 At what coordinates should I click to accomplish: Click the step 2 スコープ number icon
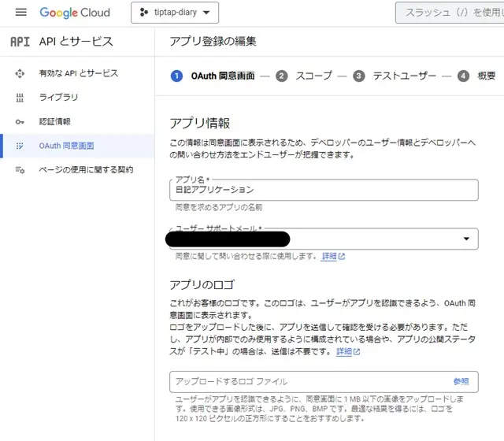point(282,76)
